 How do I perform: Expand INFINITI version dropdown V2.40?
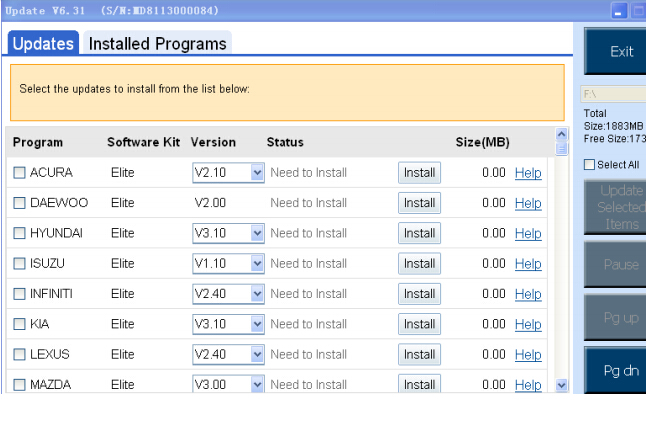point(228,294)
